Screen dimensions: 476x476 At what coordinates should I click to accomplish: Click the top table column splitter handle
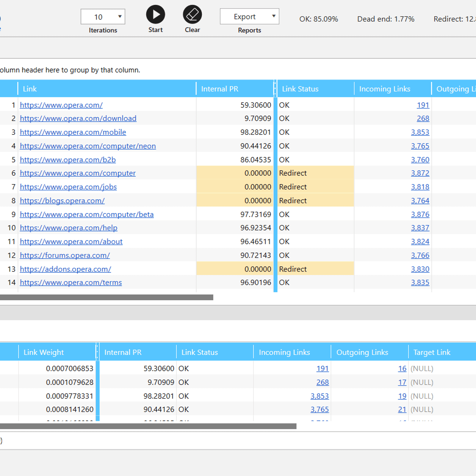point(275,88)
